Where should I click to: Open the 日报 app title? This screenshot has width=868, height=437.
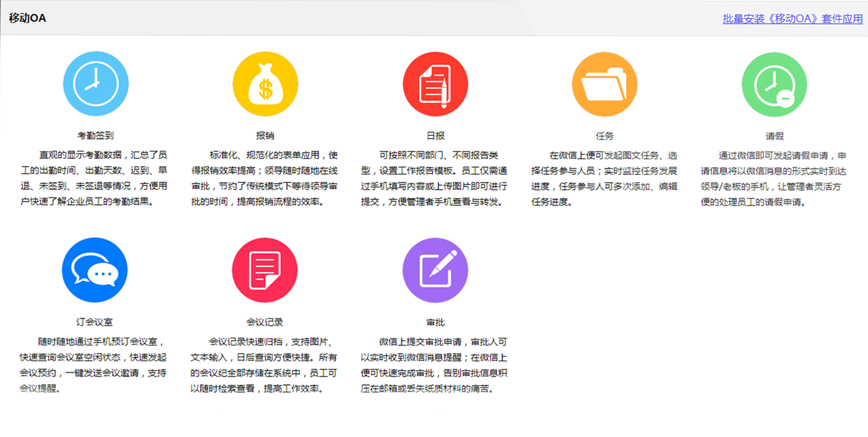435,136
